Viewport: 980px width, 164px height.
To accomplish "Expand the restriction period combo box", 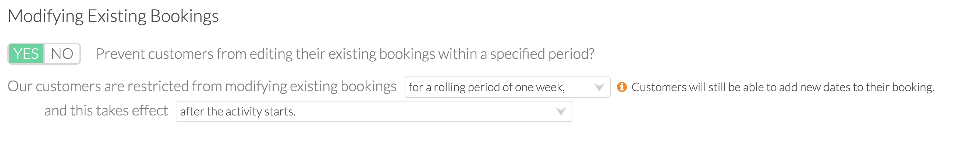I will [508, 87].
